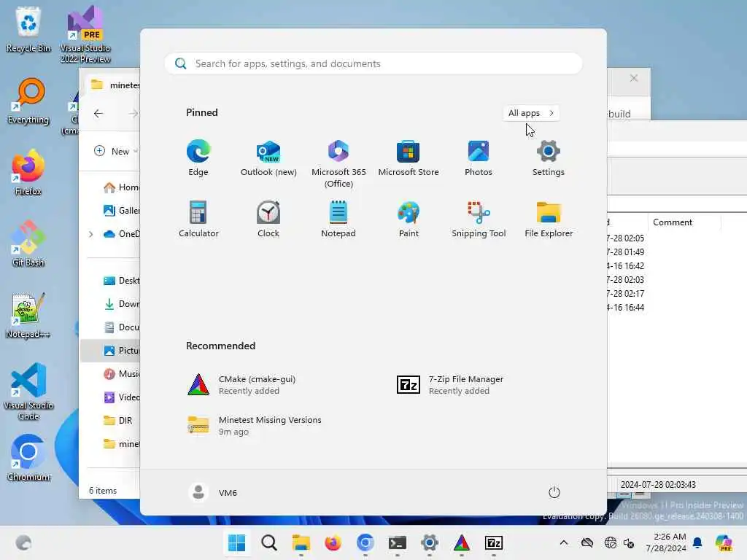This screenshot has width=747, height=560.
Task: Launch Photos app from Start
Action: pyautogui.click(x=479, y=158)
